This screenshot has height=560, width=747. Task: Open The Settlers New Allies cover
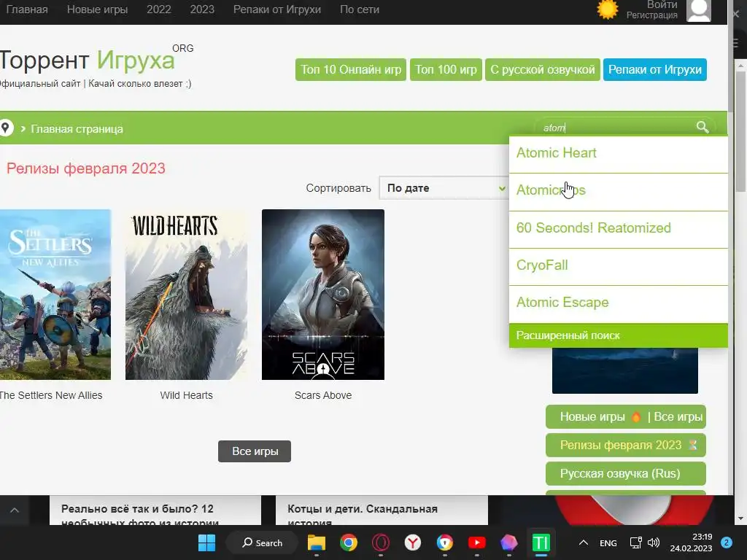[x=55, y=295]
